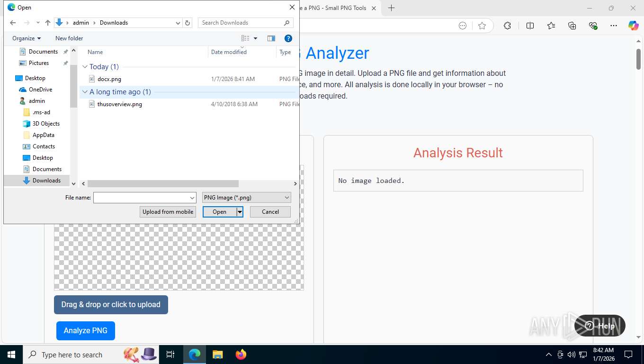Click Analyze PNG button

86,331
